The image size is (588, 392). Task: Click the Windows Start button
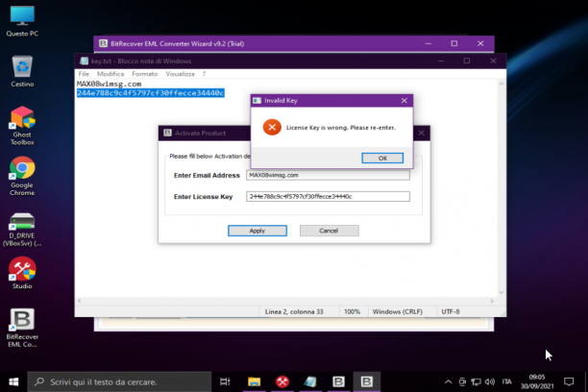coord(13,381)
